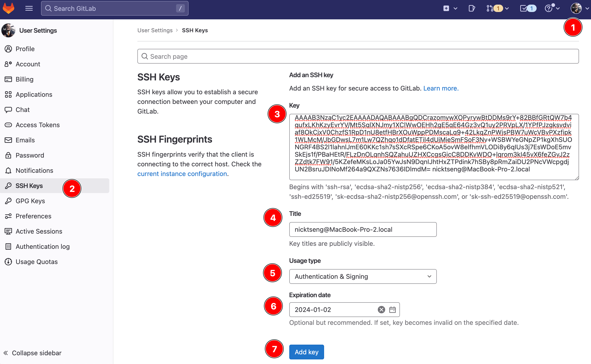Viewport: 591px width, 364px height.
Task: Open current instance configuration link
Action: 182,174
